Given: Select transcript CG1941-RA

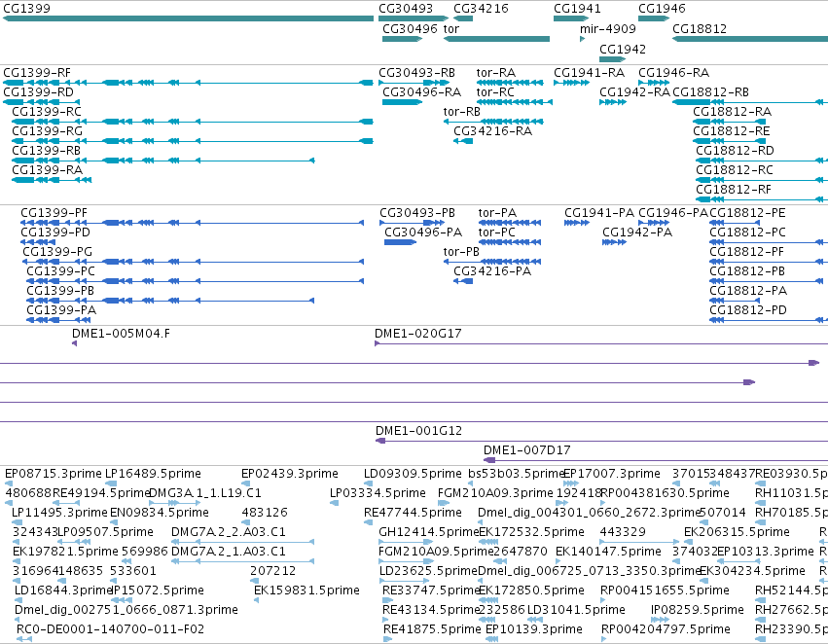Looking at the screenshot, I should pos(571,83).
